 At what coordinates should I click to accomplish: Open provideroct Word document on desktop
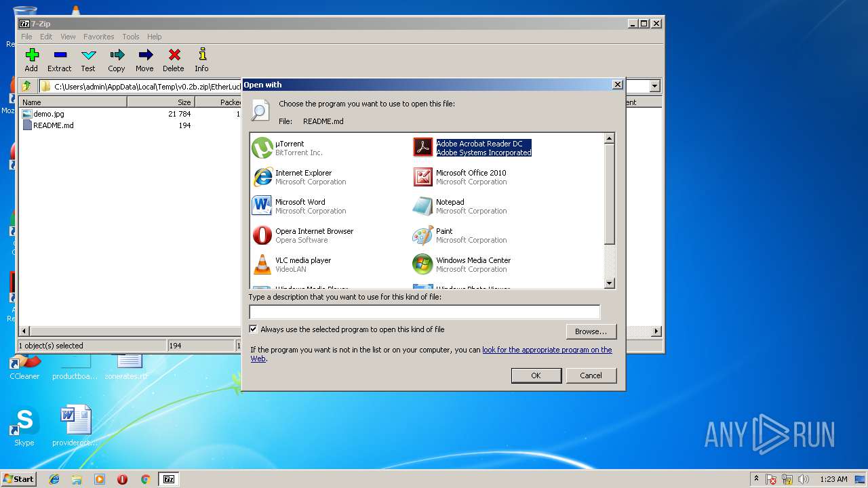(75, 427)
